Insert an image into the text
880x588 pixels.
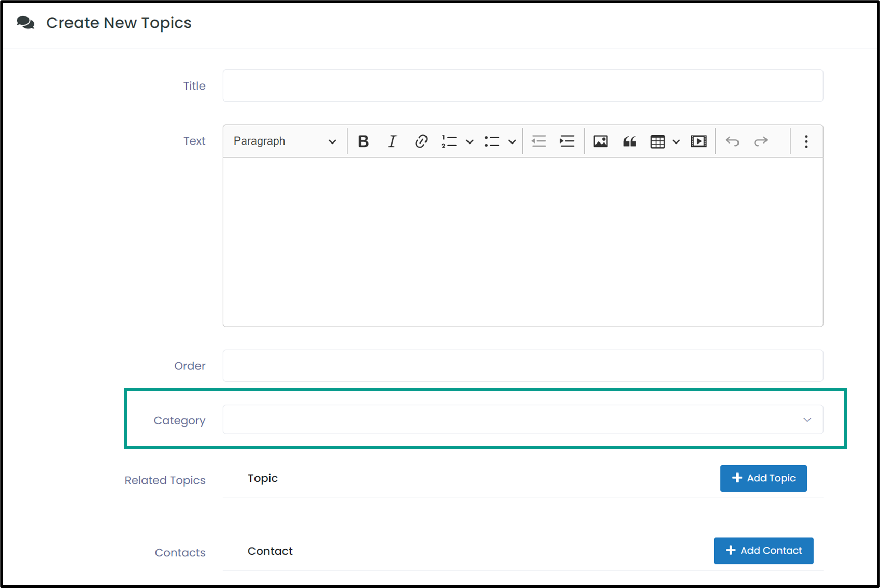coord(601,141)
